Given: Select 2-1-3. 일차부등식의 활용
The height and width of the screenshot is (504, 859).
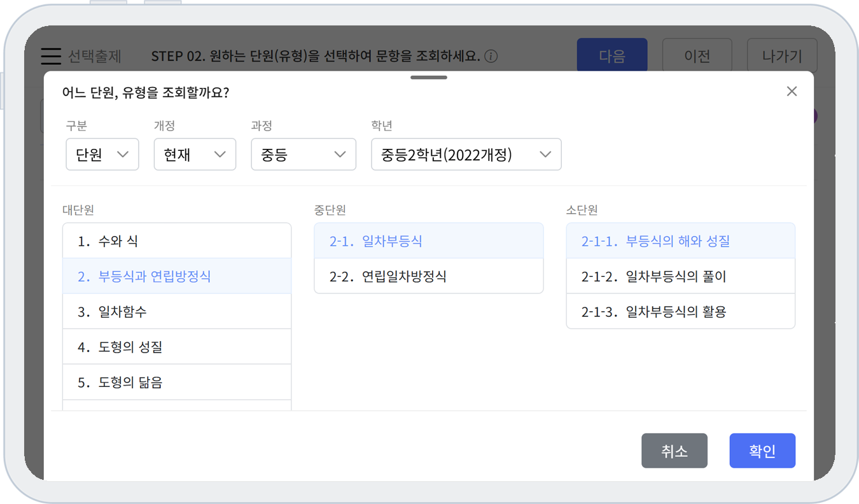Looking at the screenshot, I should point(680,312).
